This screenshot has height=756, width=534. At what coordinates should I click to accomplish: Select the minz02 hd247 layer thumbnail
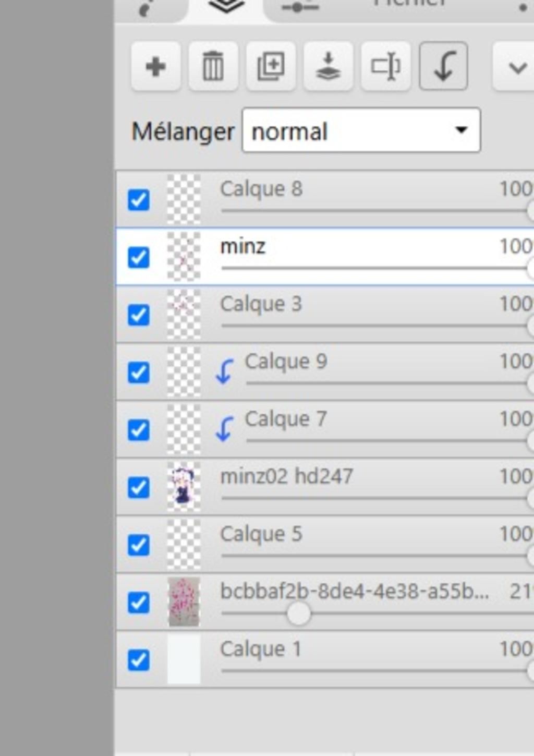click(184, 487)
